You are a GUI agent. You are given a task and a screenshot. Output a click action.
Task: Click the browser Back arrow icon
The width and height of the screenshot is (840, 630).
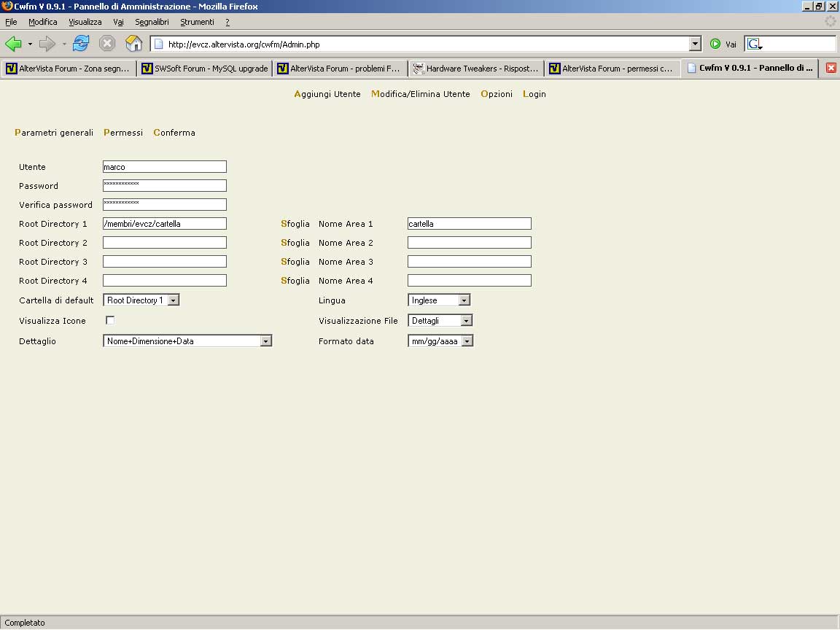click(x=13, y=44)
